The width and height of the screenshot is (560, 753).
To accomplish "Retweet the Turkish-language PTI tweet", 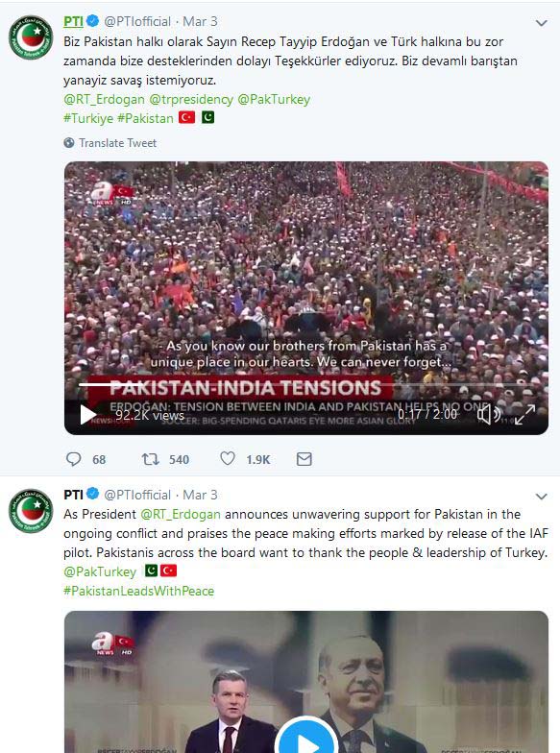I will 150,459.
